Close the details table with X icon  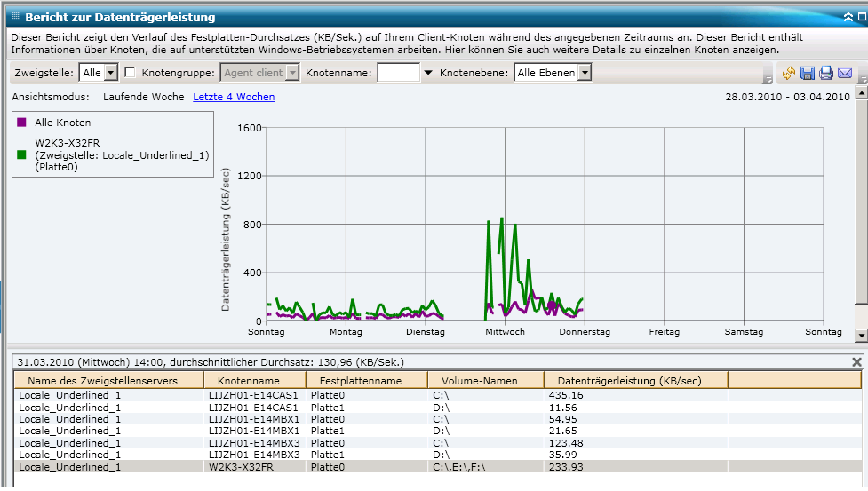tap(856, 361)
